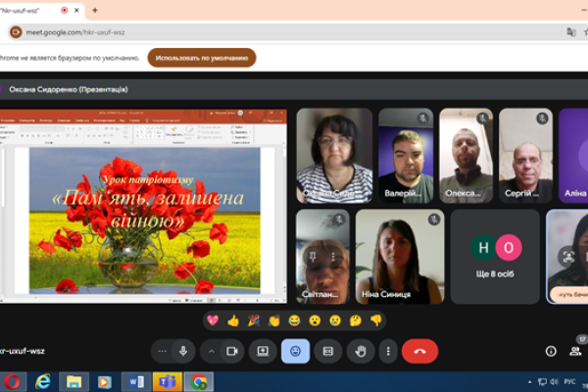The width and height of the screenshot is (588, 392).
Task: Open the Present screen option
Action: click(x=262, y=351)
